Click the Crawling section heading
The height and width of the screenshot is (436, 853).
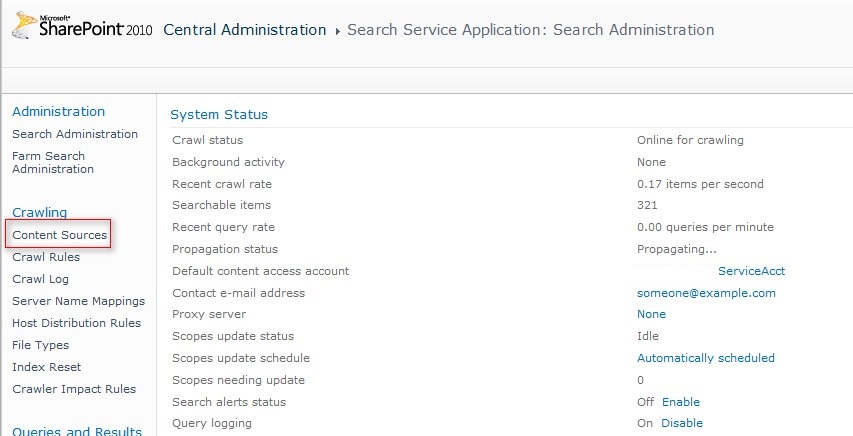pyautogui.click(x=39, y=212)
